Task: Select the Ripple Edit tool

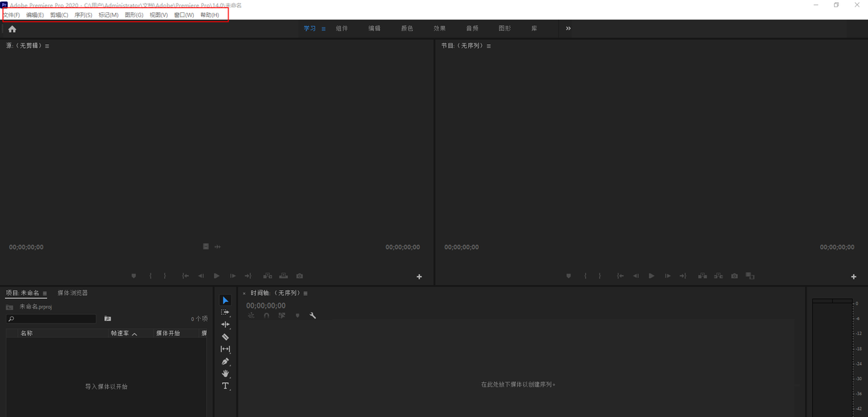Action: click(225, 324)
